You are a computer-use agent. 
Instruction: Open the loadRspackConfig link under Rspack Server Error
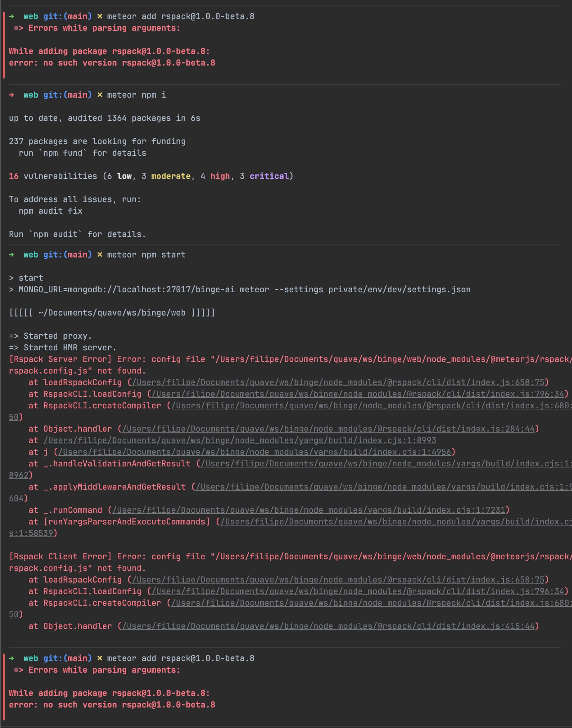point(338,382)
